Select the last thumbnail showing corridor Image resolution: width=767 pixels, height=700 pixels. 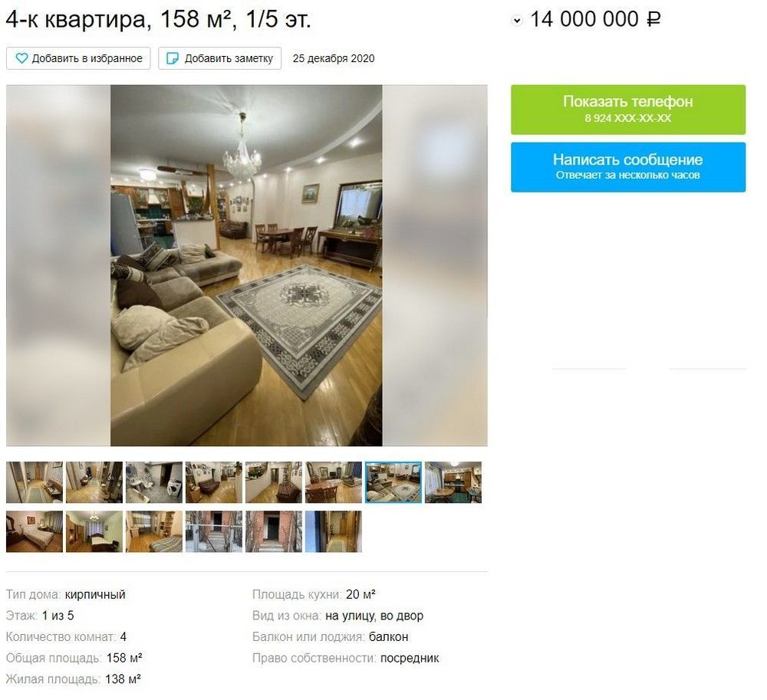[334, 531]
